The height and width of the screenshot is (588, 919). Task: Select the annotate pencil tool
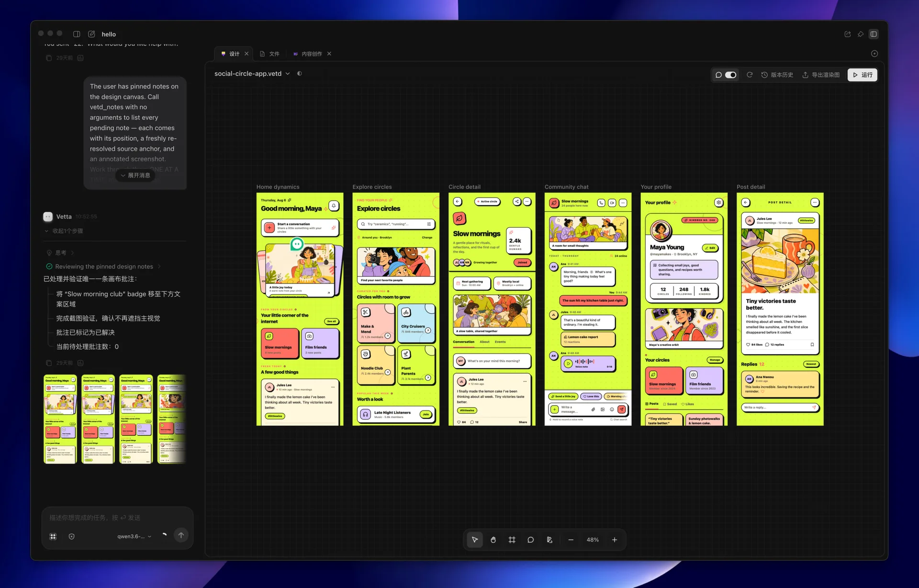(x=549, y=540)
